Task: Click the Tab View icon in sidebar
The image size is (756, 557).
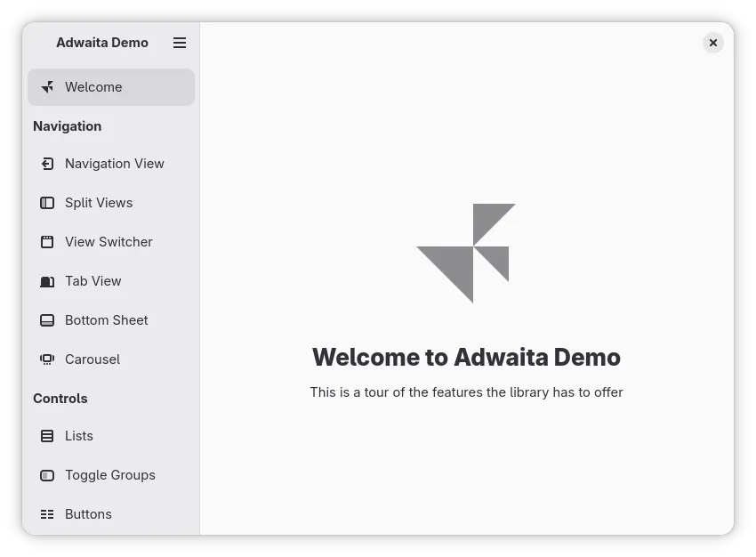Action: pyautogui.click(x=47, y=281)
